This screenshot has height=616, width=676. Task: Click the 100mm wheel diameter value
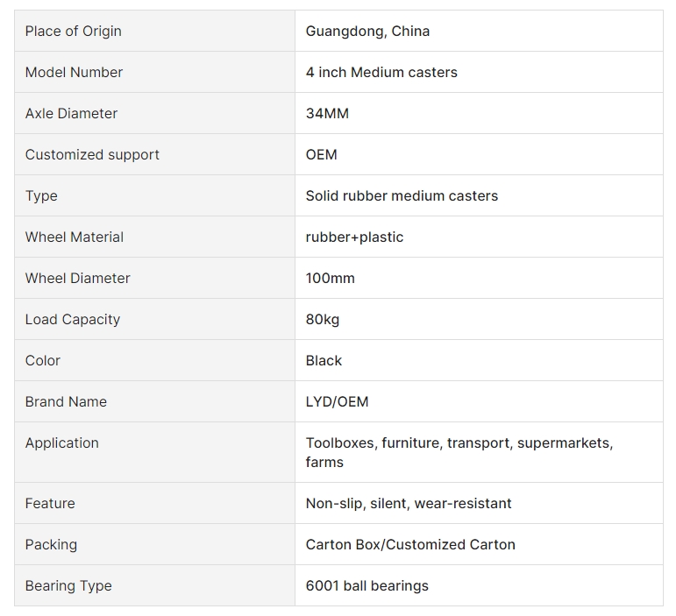tap(331, 278)
